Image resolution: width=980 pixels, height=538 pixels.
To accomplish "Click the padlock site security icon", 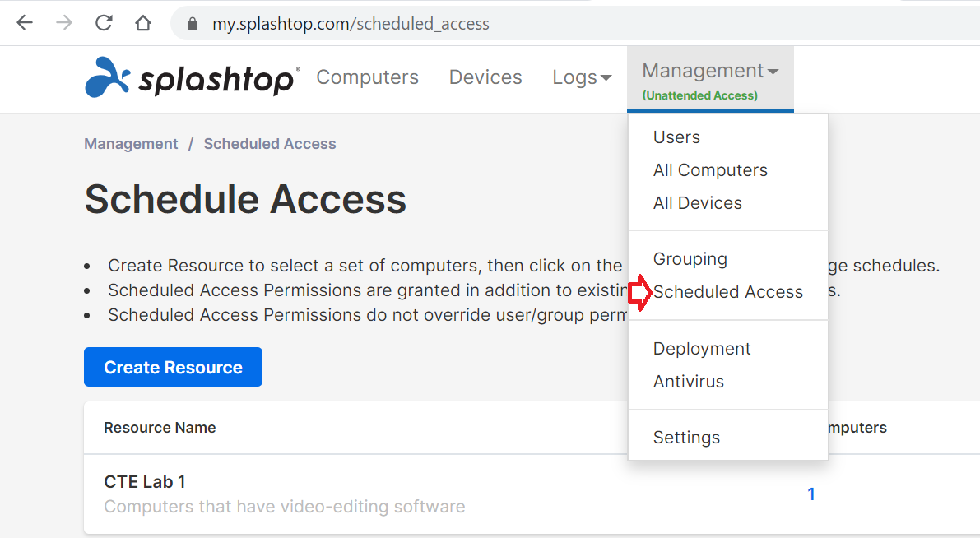I will pyautogui.click(x=193, y=24).
